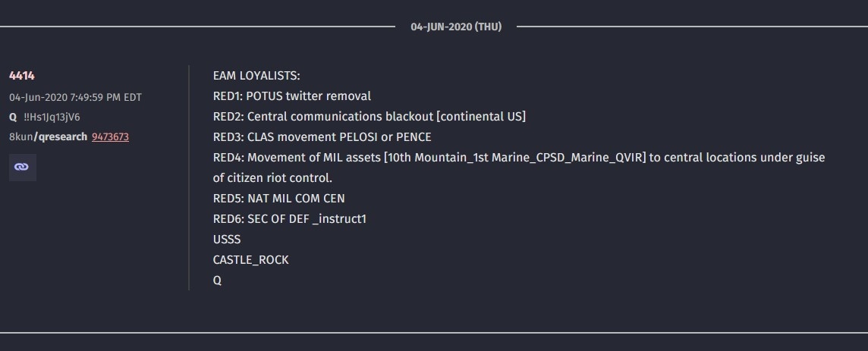Click the [continental US] bracketed text
This screenshot has height=351, width=868.
pyautogui.click(x=477, y=117)
